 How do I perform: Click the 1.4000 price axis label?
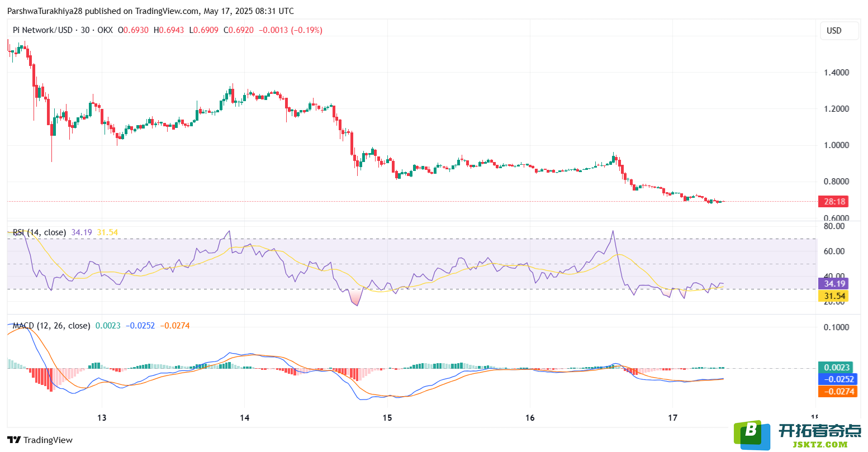click(837, 73)
